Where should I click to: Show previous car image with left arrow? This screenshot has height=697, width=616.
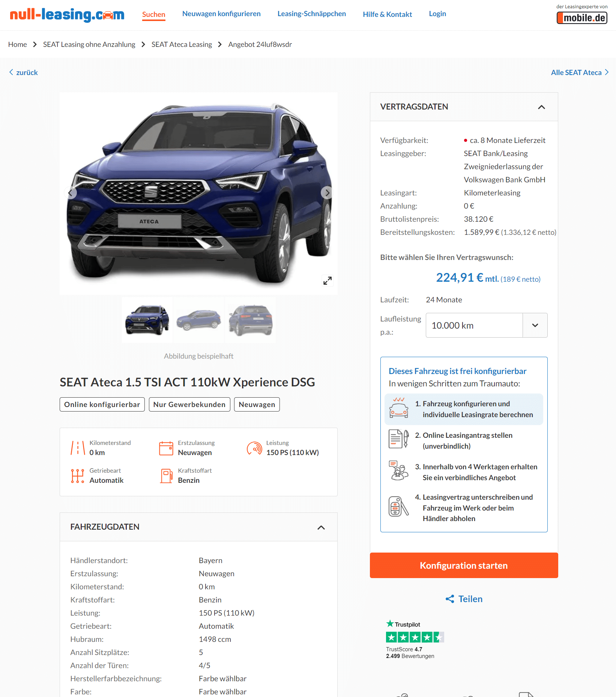(x=70, y=193)
